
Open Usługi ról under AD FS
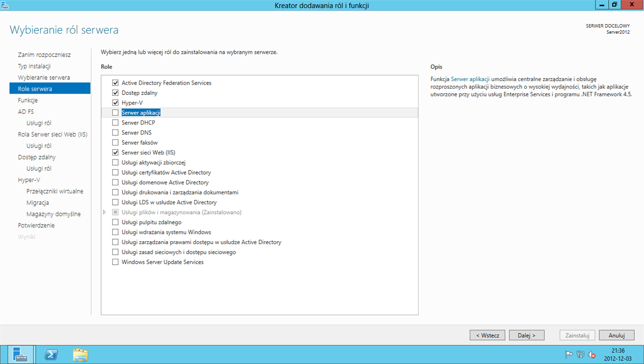click(39, 123)
